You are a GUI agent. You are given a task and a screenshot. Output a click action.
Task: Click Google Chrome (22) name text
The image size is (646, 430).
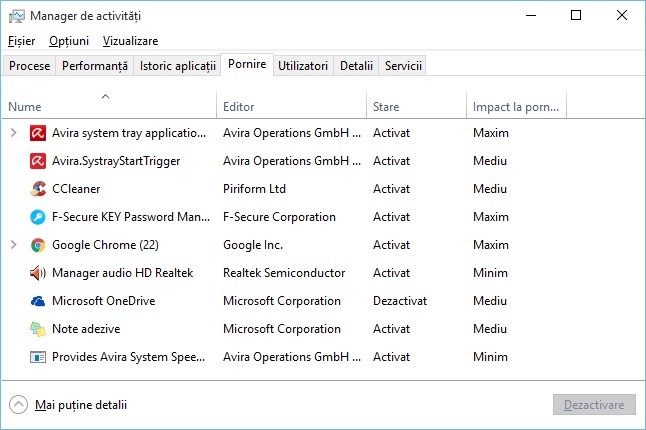[x=105, y=245]
